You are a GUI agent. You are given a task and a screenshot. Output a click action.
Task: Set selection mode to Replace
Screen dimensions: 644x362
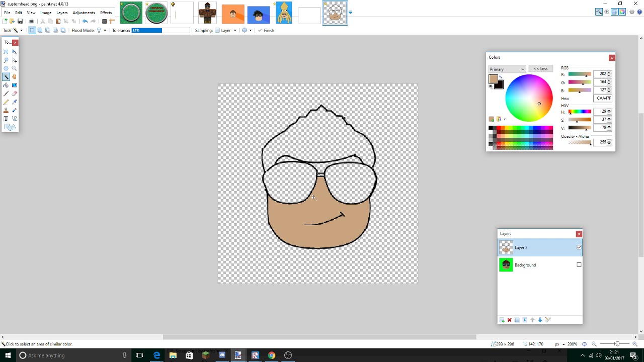tap(32, 30)
